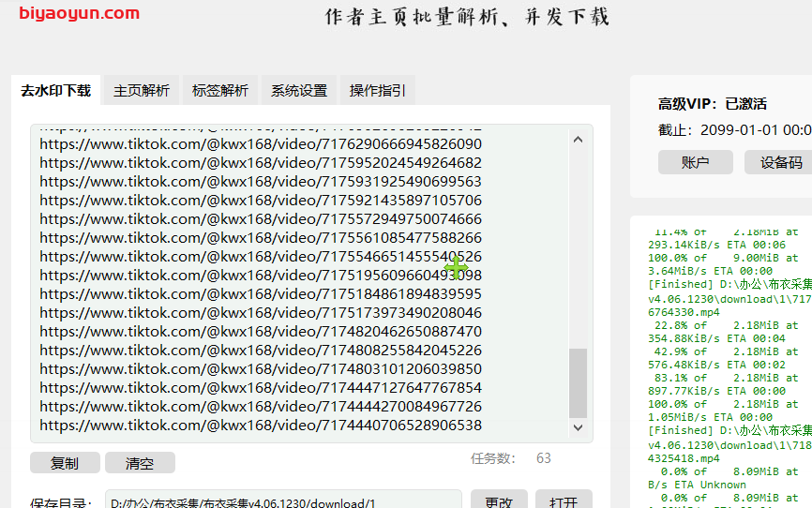Click the log line '4325418.mp4'
The image size is (812, 508).
684,458
